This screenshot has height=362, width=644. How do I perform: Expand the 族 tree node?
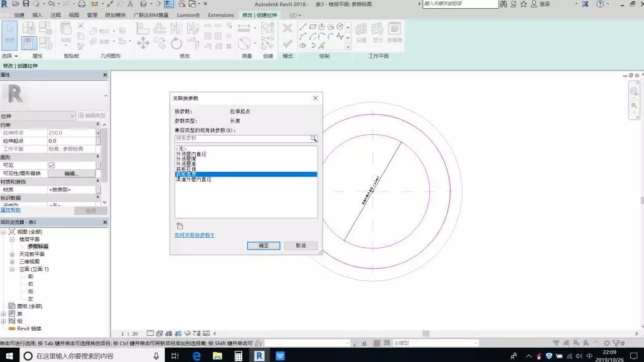[x=3, y=313]
